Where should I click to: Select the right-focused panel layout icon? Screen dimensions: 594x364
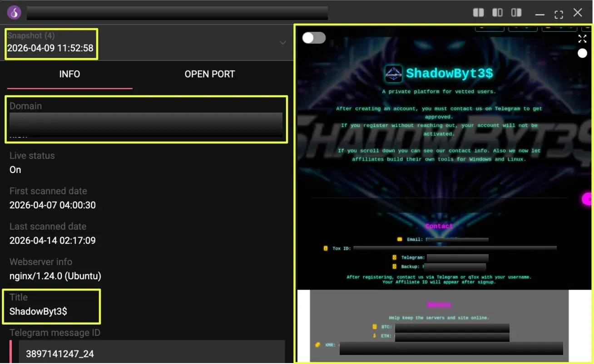516,13
